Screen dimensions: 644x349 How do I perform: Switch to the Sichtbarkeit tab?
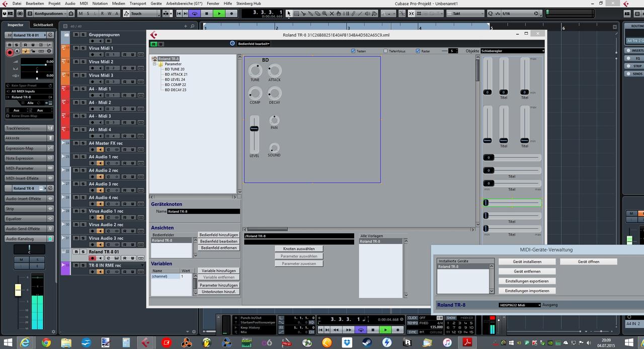pyautogui.click(x=43, y=25)
